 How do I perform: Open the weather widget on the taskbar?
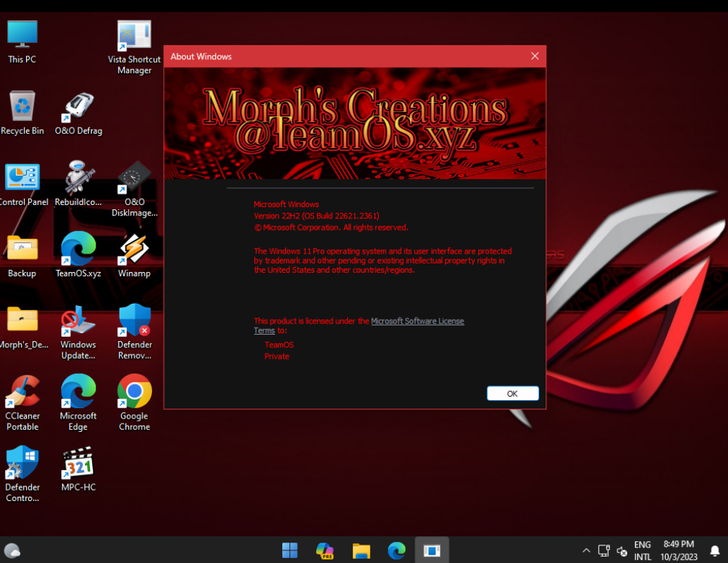(x=12, y=551)
